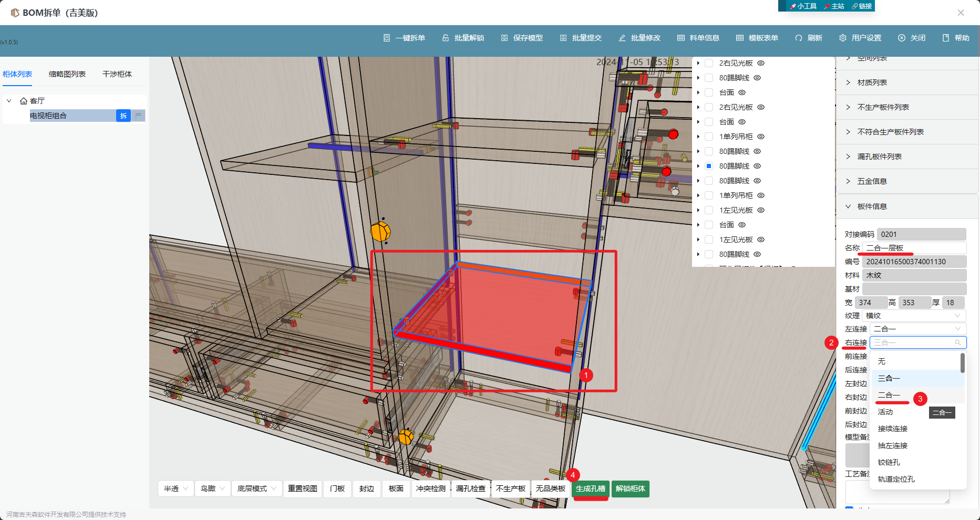Click the 名称 input field with 二合一层板
This screenshot has height=520, width=980.
(x=914, y=248)
